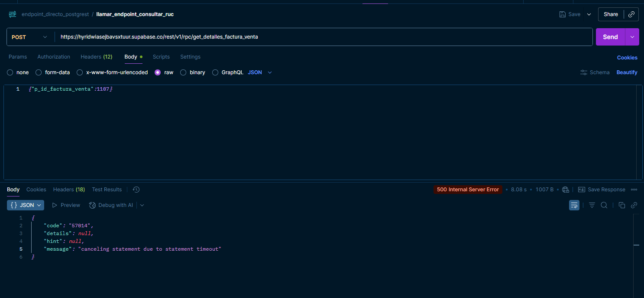Select the binary body option

[x=183, y=72]
